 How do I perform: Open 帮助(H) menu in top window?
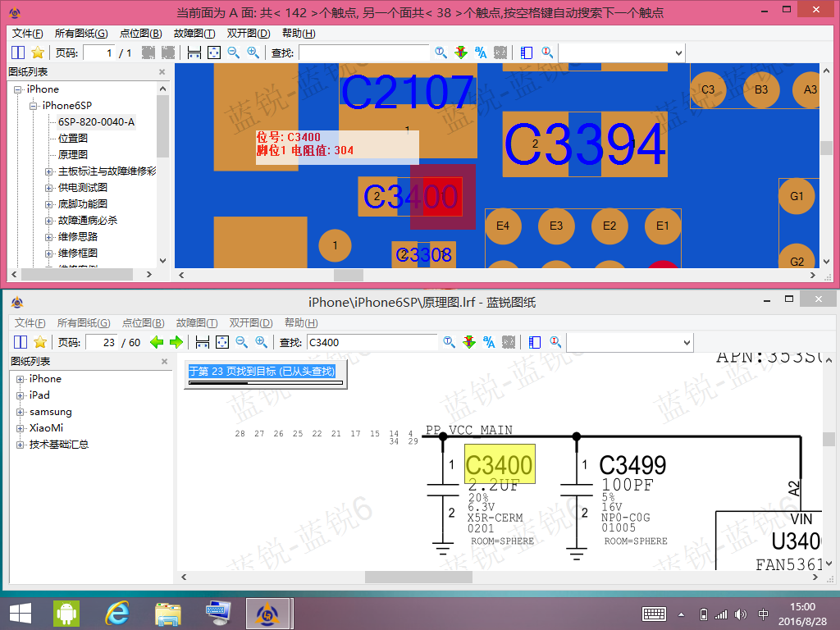[299, 33]
